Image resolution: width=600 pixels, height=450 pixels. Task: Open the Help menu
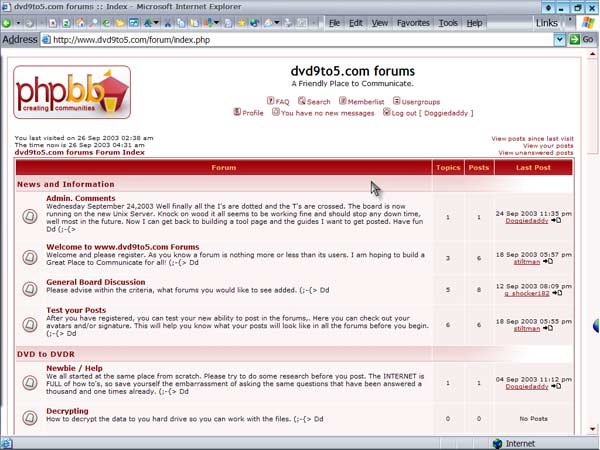tap(474, 23)
